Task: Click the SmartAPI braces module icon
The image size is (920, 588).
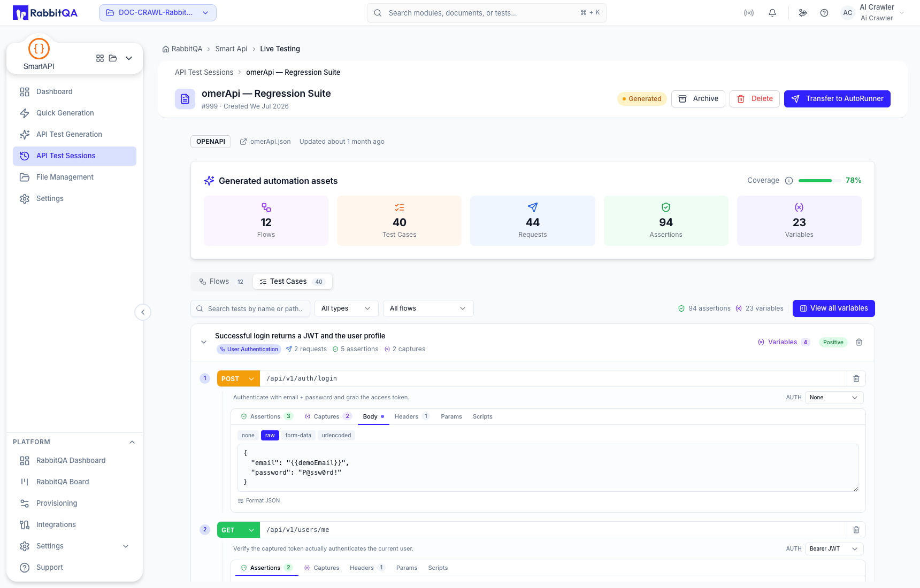Action: pyautogui.click(x=39, y=49)
